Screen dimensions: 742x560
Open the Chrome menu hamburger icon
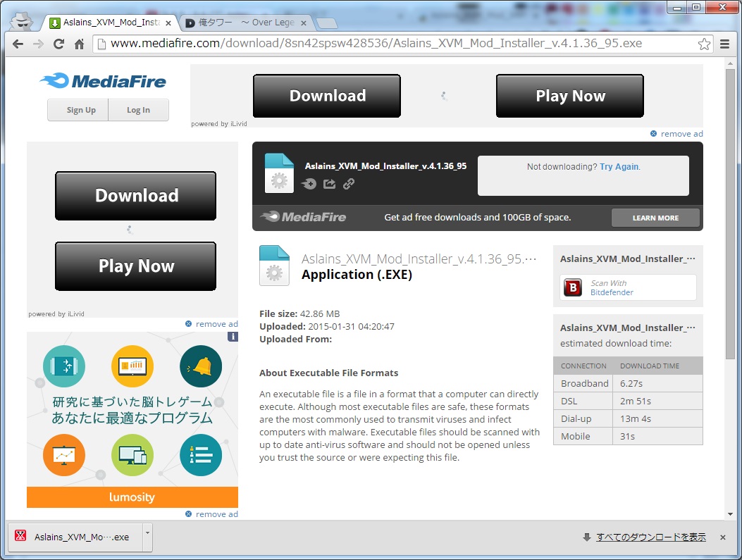(x=724, y=44)
